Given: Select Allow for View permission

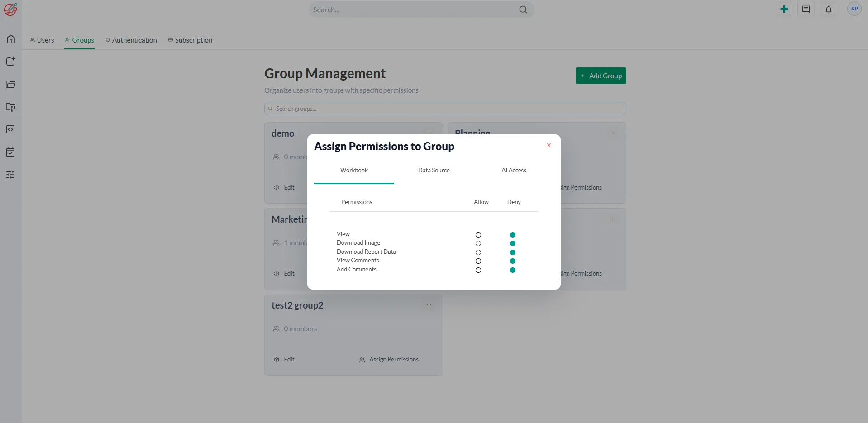Looking at the screenshot, I should [478, 235].
